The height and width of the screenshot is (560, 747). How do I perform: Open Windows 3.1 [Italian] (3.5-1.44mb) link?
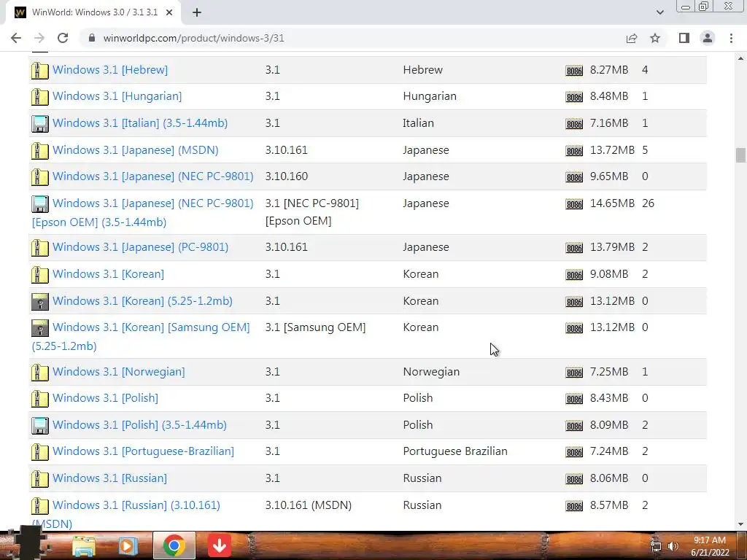pos(140,122)
